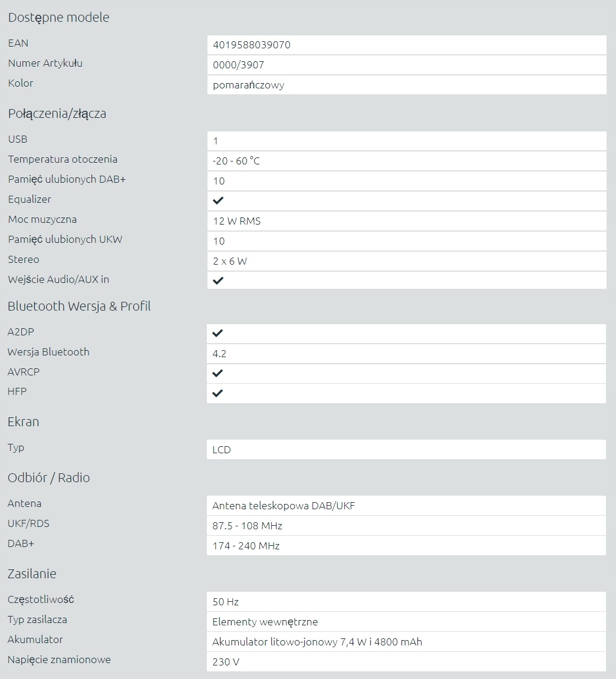This screenshot has width=616, height=679.
Task: Click the color value pomarańczowy
Action: (248, 85)
